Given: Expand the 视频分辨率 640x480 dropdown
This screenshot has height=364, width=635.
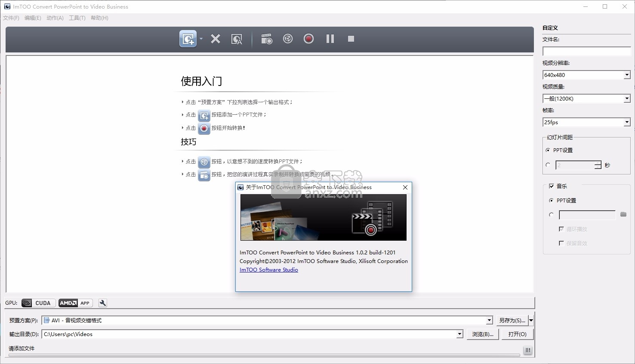Looking at the screenshot, I should (627, 75).
